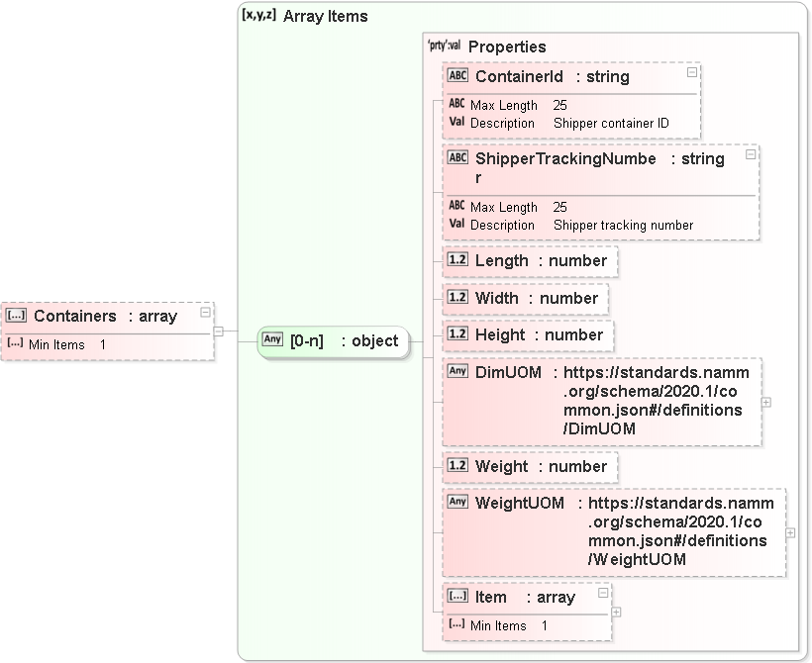Image resolution: width=812 pixels, height=663 pixels.
Task: Click the Min Items icon under Item
Action: pos(457,623)
